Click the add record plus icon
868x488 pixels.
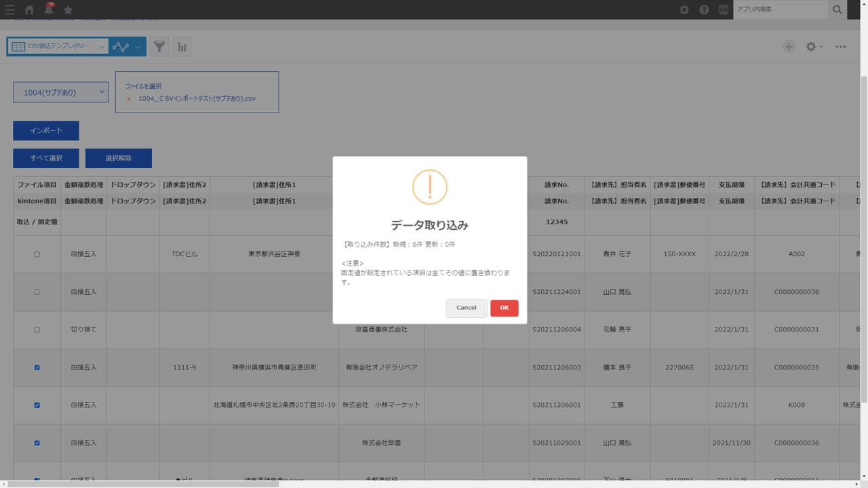click(789, 47)
